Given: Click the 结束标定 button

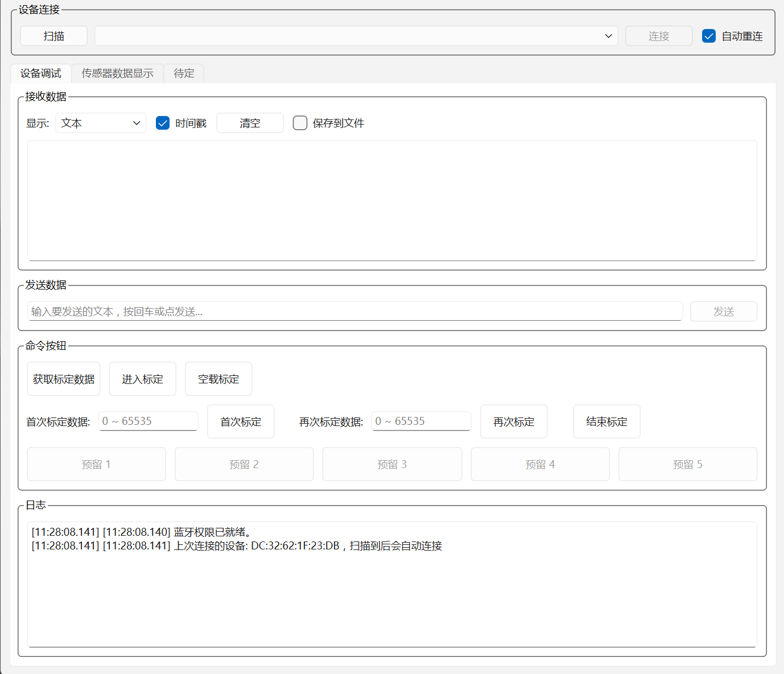Looking at the screenshot, I should pos(606,421).
